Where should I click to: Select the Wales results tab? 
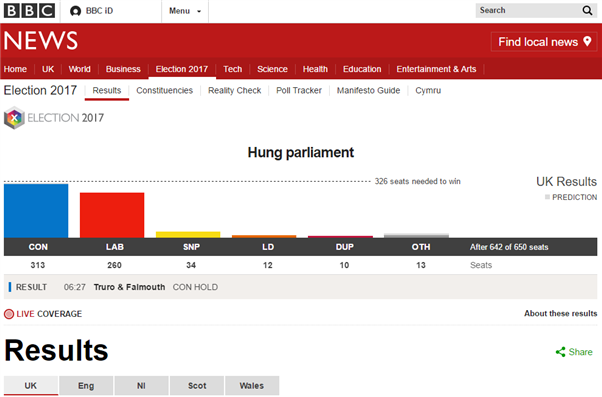(252, 385)
